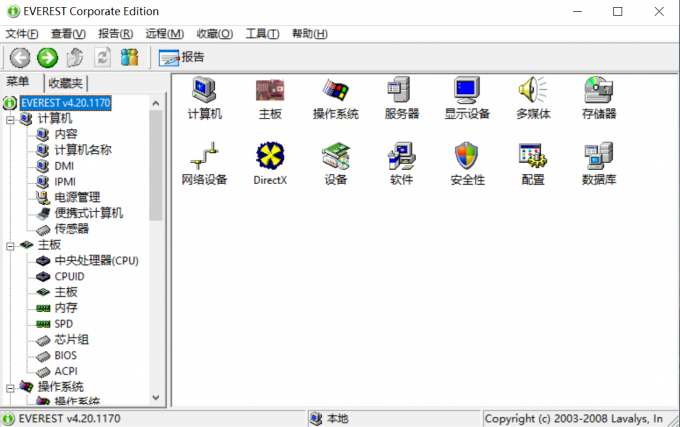Select 传感器 in the tree

(x=71, y=229)
